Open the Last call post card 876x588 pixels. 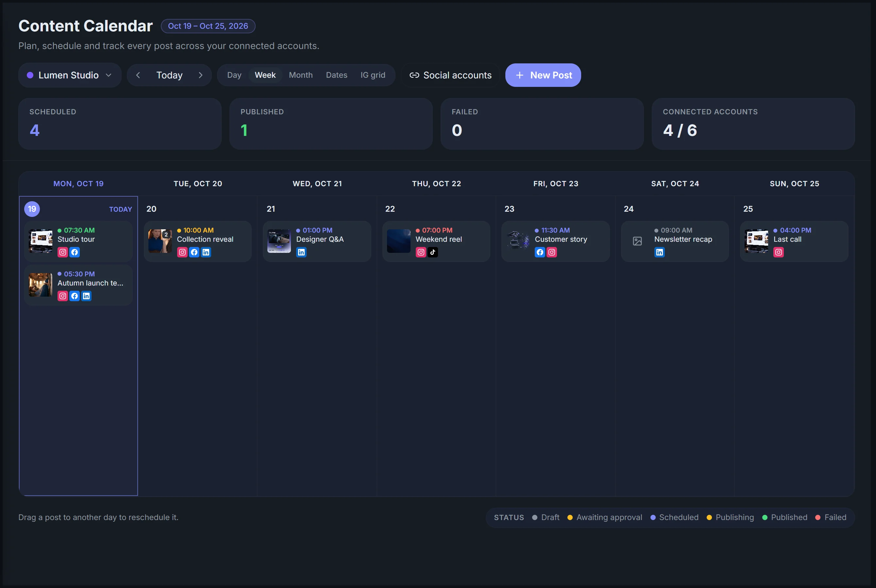click(x=794, y=241)
